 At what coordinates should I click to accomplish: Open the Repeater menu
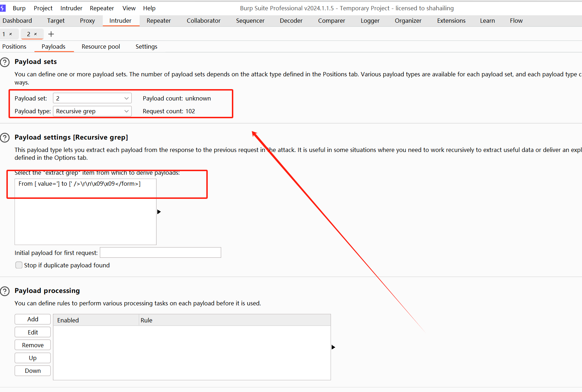coord(102,8)
